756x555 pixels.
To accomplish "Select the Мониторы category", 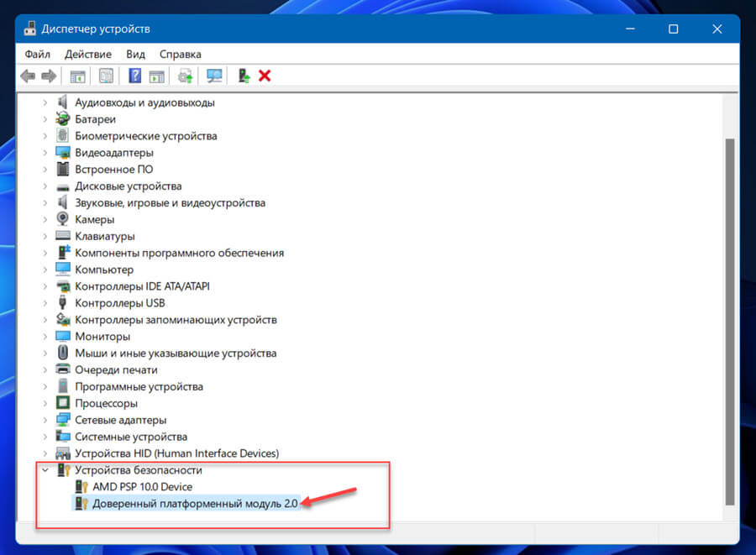I will pos(102,337).
